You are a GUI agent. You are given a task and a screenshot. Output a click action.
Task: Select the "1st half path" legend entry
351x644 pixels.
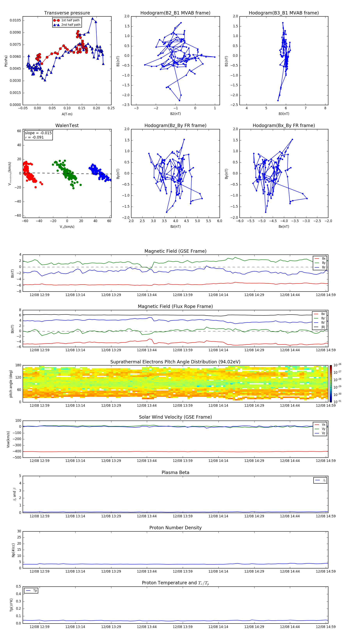(x=66, y=20)
